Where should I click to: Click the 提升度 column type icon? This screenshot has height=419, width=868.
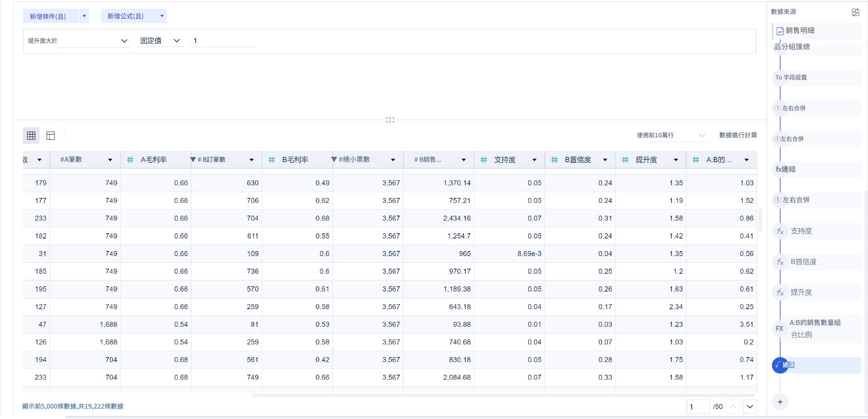point(625,160)
